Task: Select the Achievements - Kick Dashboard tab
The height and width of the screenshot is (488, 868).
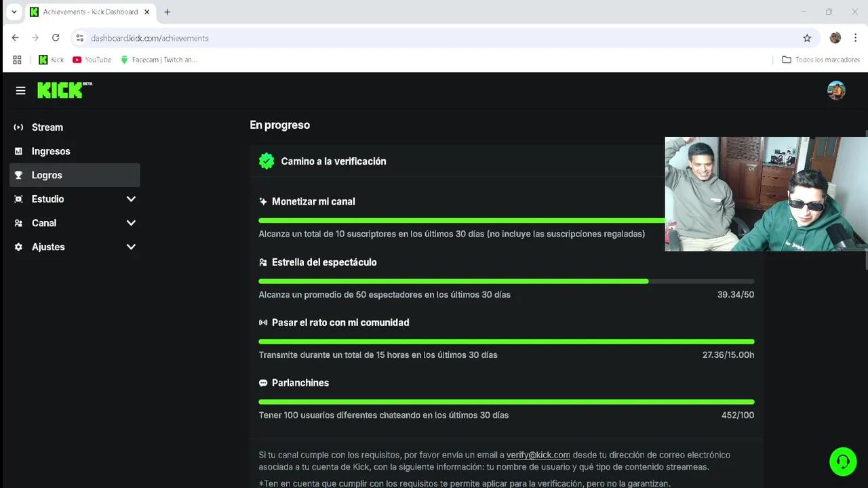Action: [90, 12]
